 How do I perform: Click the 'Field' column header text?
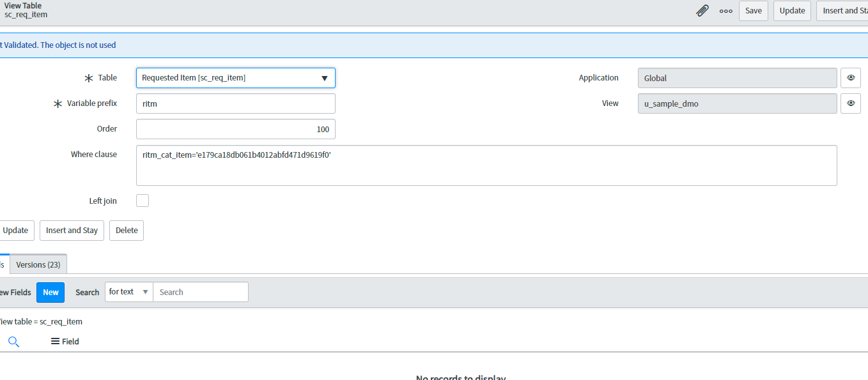pos(70,342)
